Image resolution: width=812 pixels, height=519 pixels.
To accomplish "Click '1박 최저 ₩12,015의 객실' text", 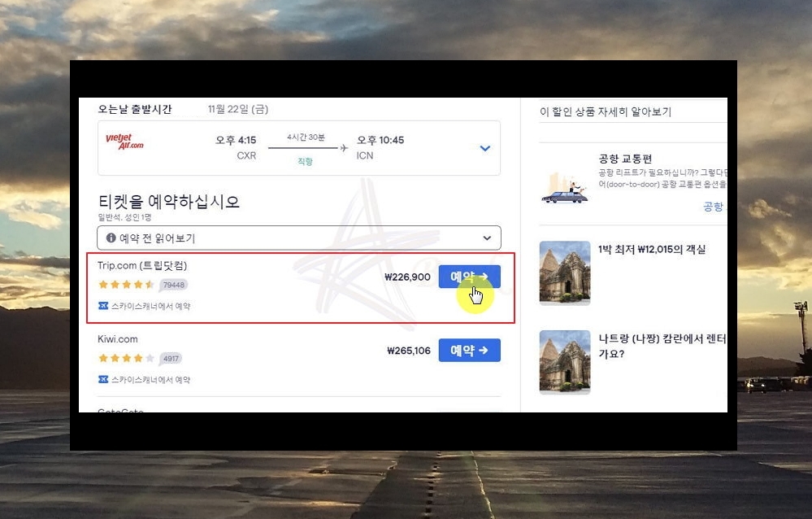I will 652,250.
